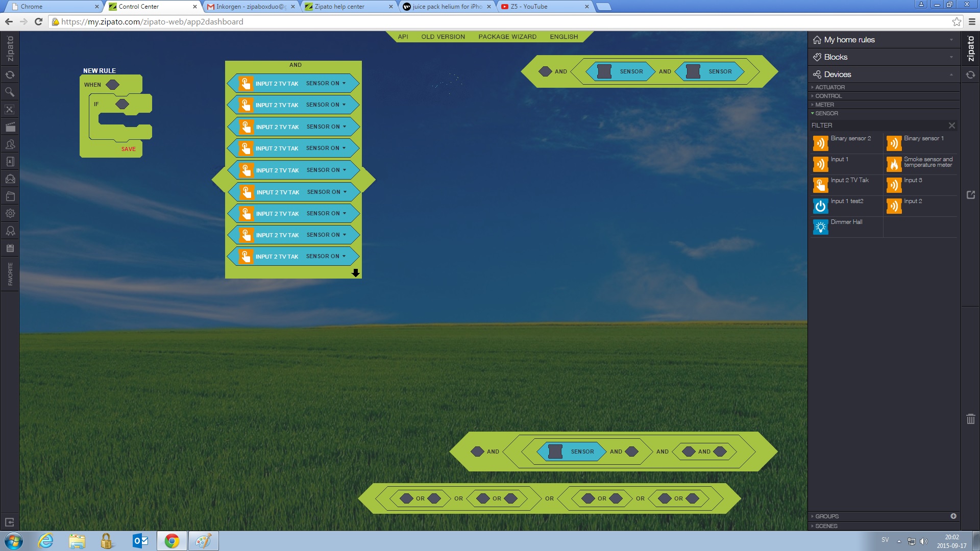Click the black down arrow in AND block
Screen dimensions: 980x551
356,273
